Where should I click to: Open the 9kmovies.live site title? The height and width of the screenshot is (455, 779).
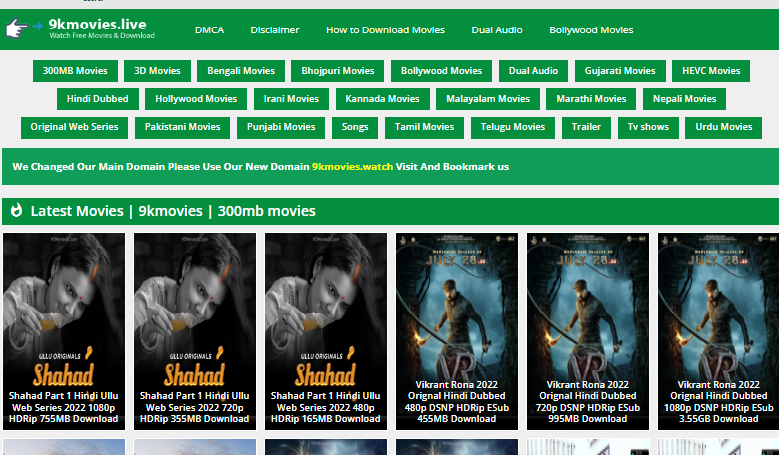coord(97,24)
